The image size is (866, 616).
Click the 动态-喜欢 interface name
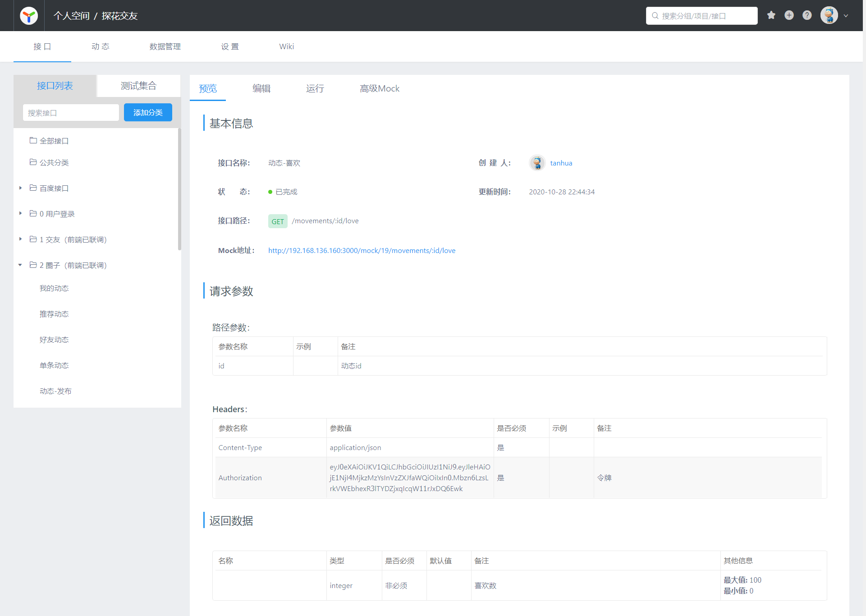coord(284,163)
